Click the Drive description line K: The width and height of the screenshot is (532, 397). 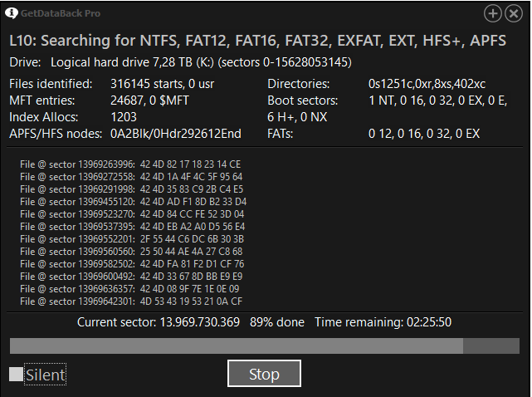180,62
